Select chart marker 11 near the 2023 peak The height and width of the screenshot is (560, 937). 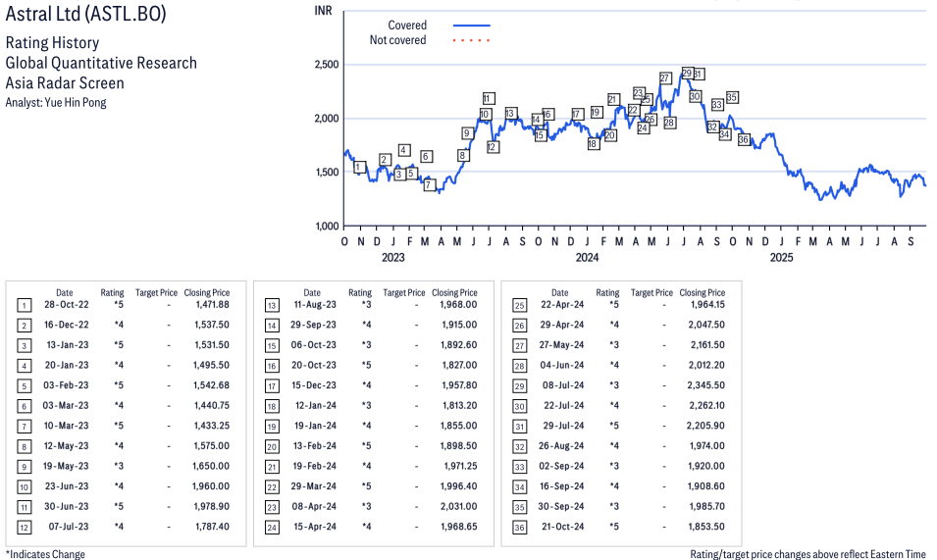coord(488,98)
